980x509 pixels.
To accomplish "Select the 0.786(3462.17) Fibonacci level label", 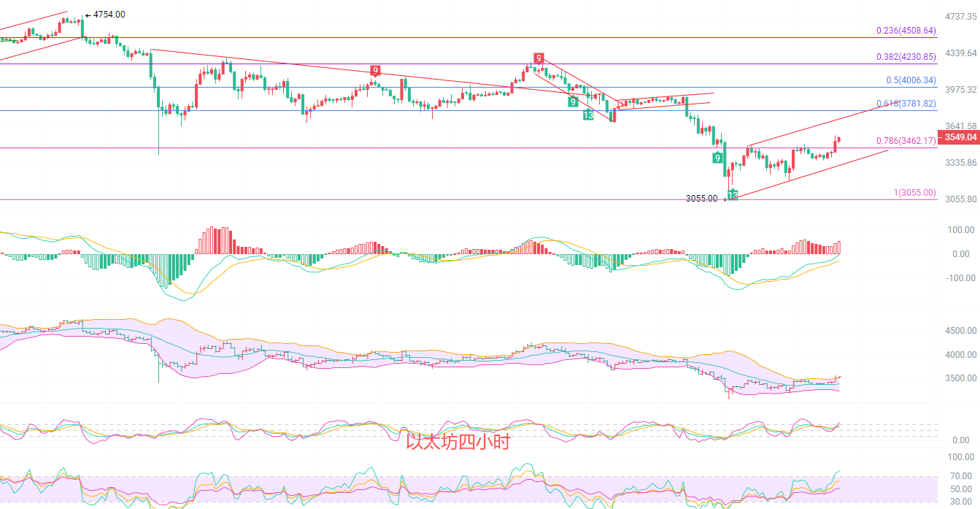I will [x=906, y=140].
